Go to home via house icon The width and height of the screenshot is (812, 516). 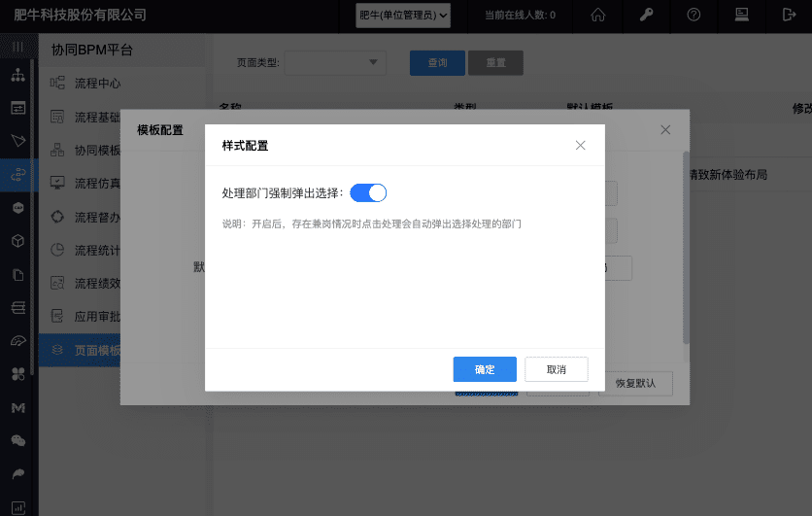[598, 15]
